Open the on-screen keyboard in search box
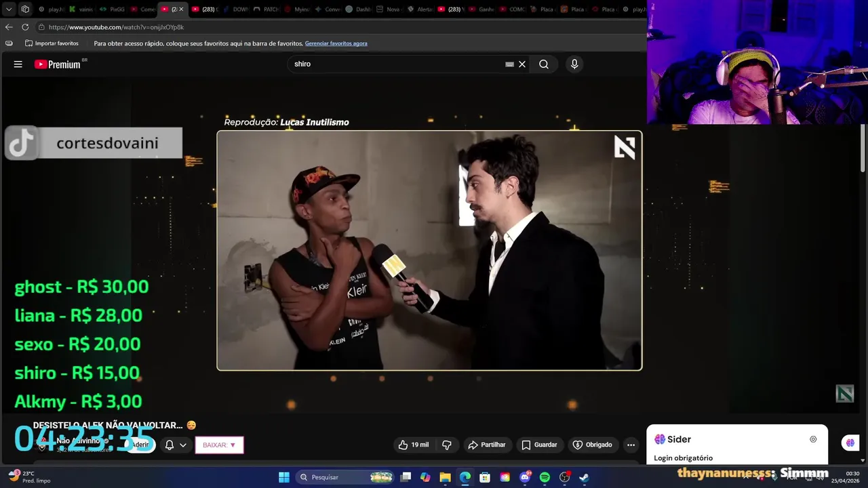 pyautogui.click(x=509, y=64)
